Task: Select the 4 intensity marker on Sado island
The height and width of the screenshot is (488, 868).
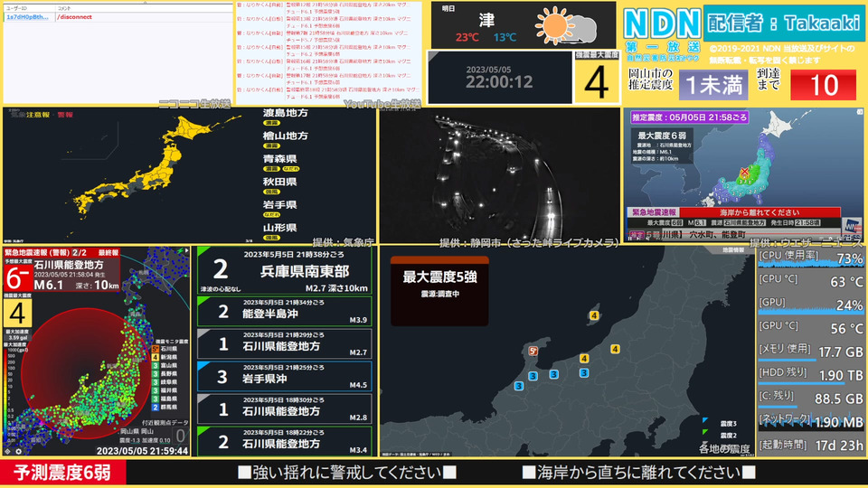Action: pos(594,315)
